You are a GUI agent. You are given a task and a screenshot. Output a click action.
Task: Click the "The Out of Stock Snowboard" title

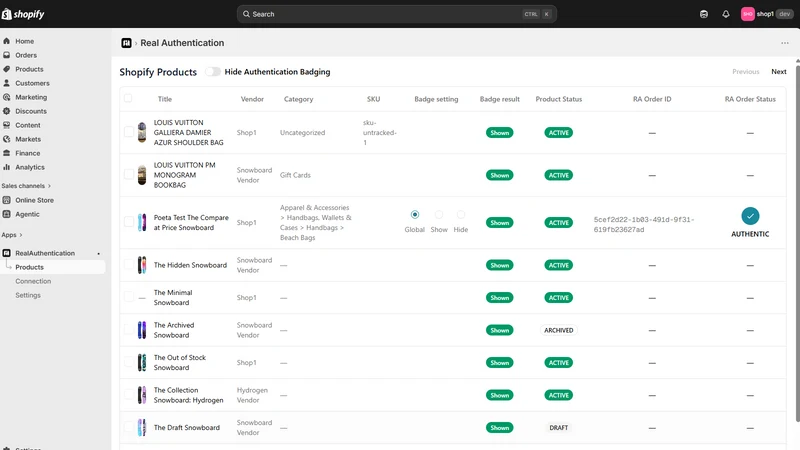coord(180,363)
